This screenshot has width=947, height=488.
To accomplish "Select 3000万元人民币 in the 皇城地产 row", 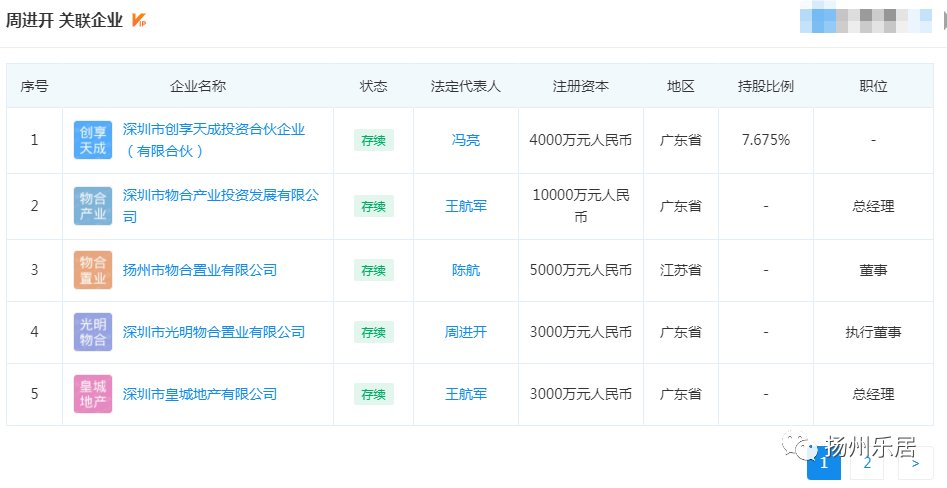I will 580,394.
